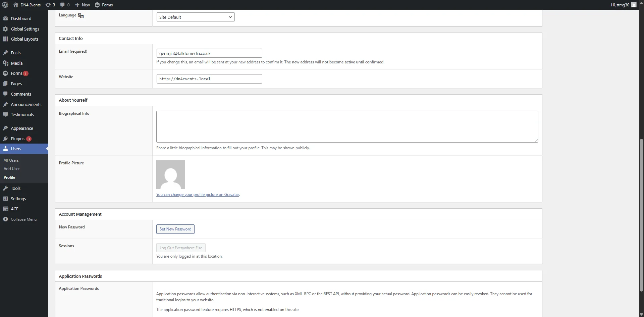Viewport: 644px width, 317px height.
Task: Open the comments bubble in the admin bar
Action: [x=64, y=5]
